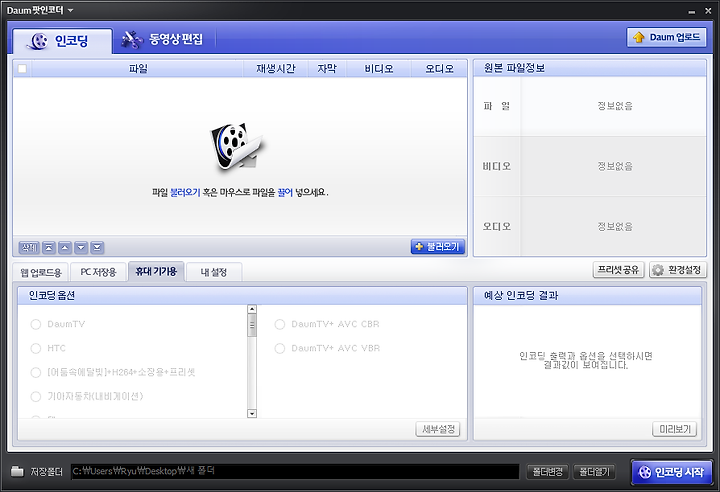Screen dimensions: 720x492
Task: Click the 자막 column header
Action: (327, 69)
